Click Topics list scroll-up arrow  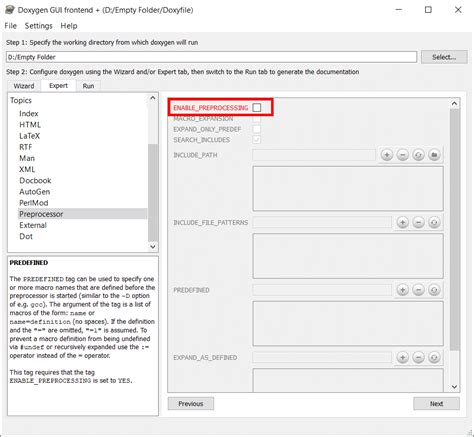[153, 98]
